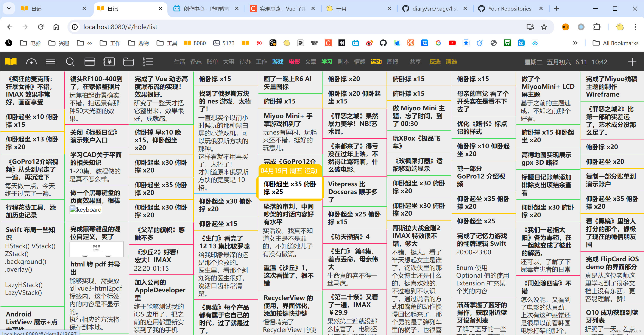Open diary 玩XBox《极品飞车》 card

419,142
